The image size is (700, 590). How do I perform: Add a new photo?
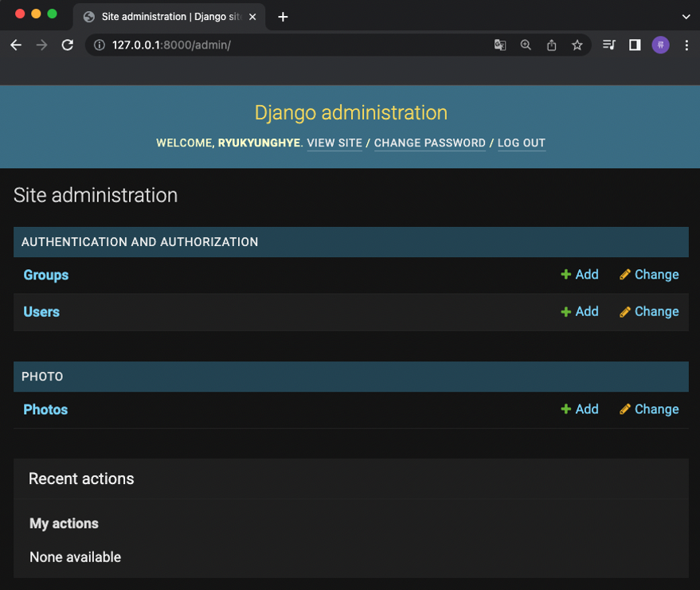pyautogui.click(x=580, y=409)
